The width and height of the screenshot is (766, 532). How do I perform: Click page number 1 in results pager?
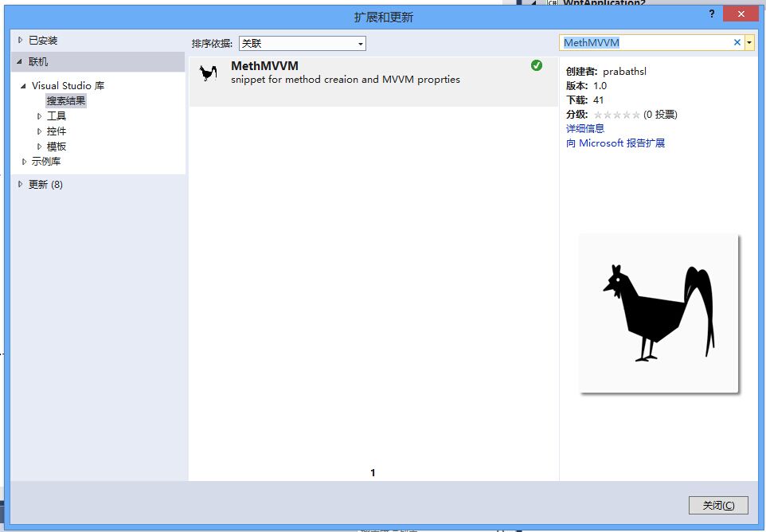click(x=373, y=472)
